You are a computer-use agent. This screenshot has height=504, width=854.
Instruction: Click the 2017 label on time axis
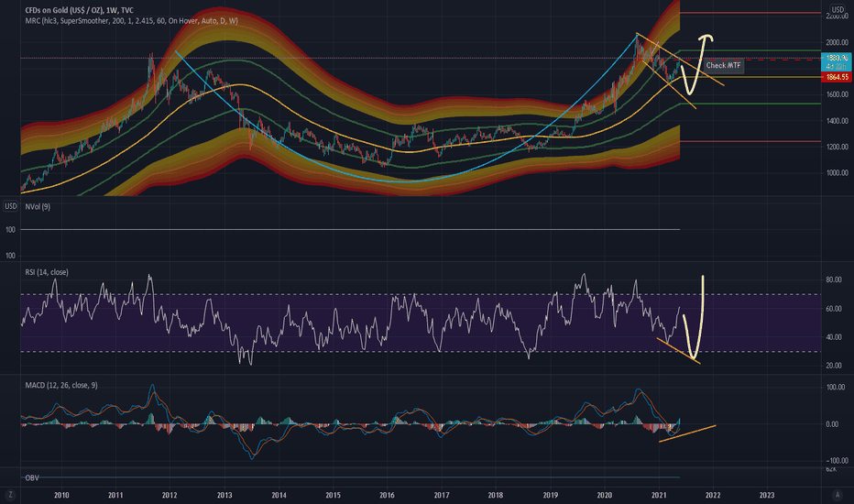pos(442,495)
